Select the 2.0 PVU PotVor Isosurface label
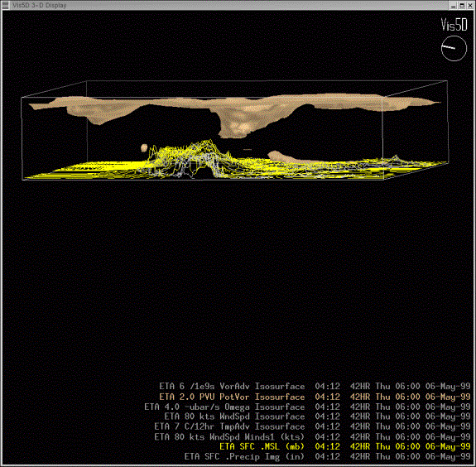 point(232,397)
